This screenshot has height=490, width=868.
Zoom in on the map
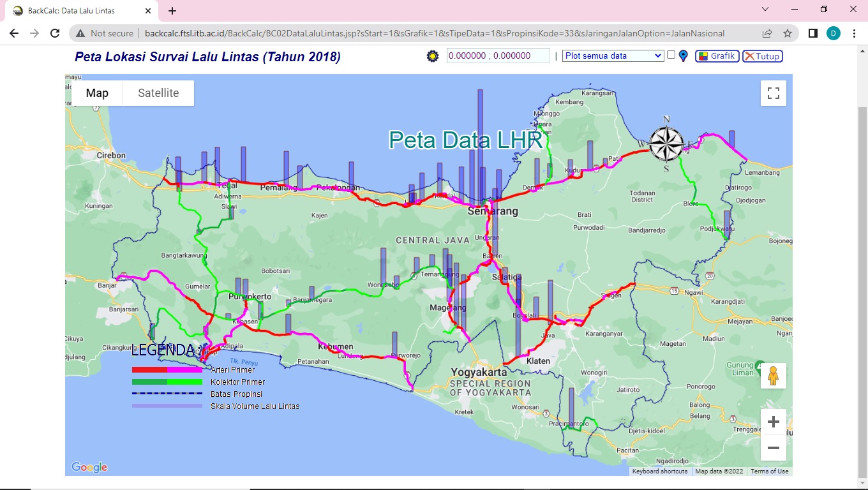click(773, 422)
